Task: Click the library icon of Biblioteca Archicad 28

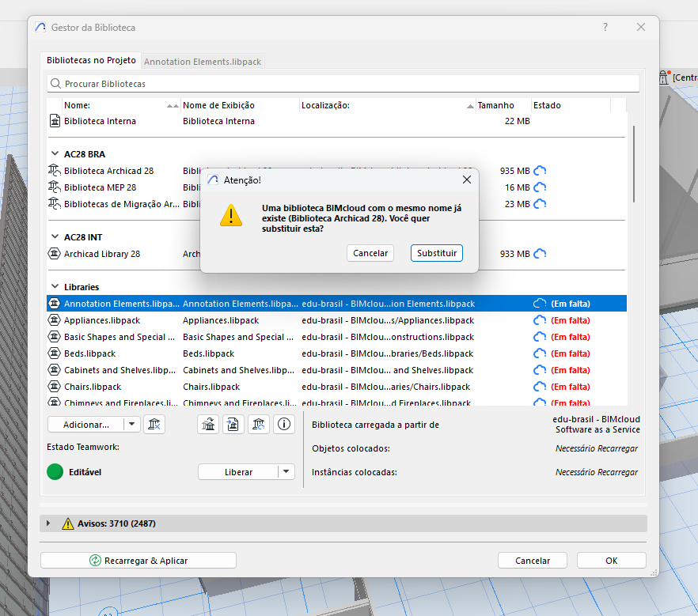Action: (55, 170)
